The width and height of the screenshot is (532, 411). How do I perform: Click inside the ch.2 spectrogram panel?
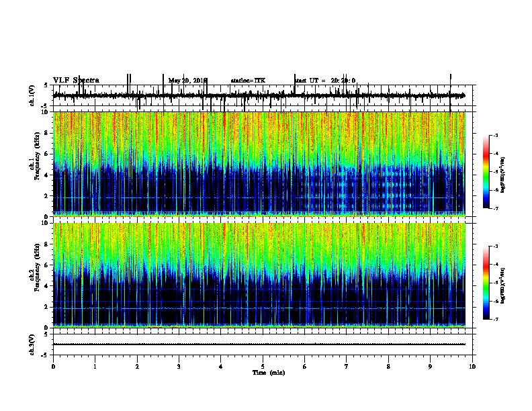[259, 275]
